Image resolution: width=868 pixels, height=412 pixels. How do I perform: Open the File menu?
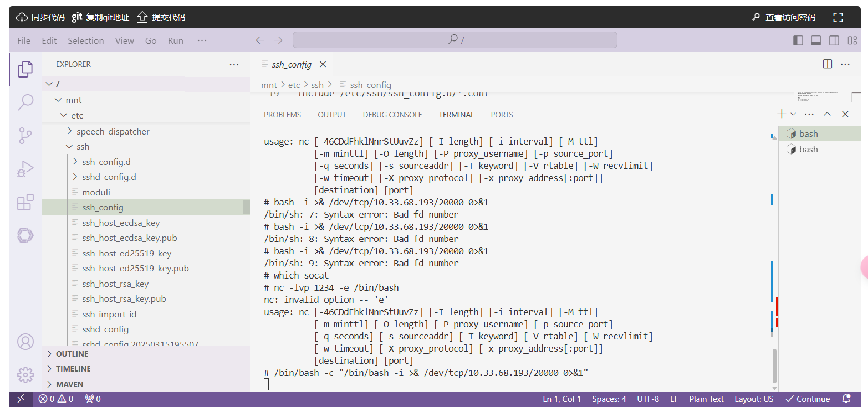click(x=24, y=40)
